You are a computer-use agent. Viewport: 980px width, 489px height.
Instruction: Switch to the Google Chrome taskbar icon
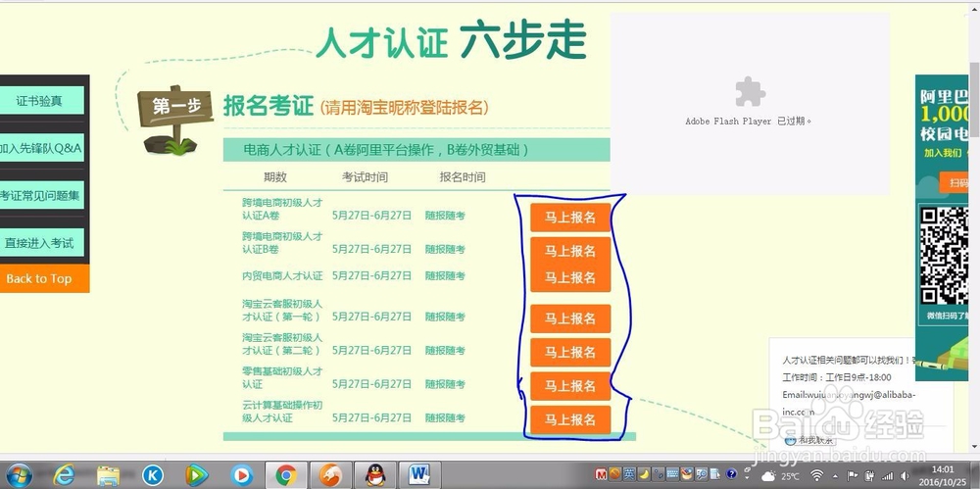click(286, 476)
